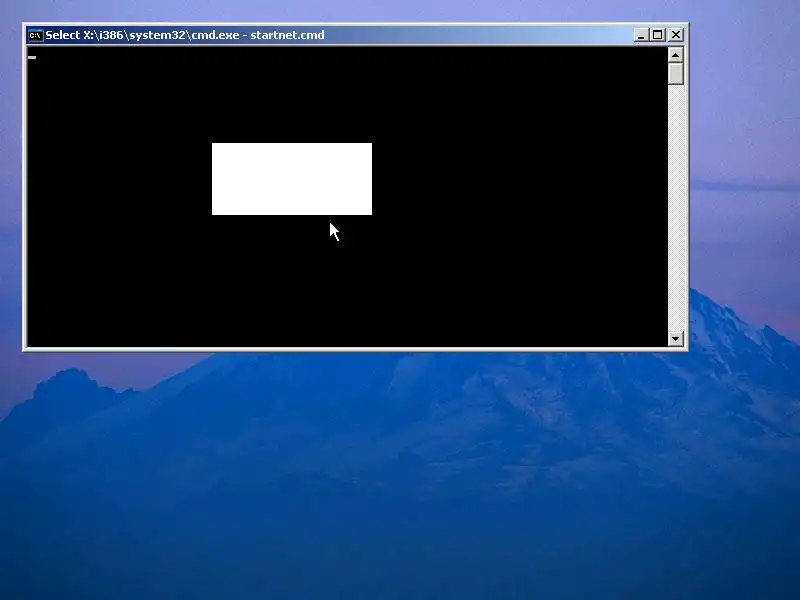Maximize the cmd.exe window
The width and height of the screenshot is (800, 600).
657,35
